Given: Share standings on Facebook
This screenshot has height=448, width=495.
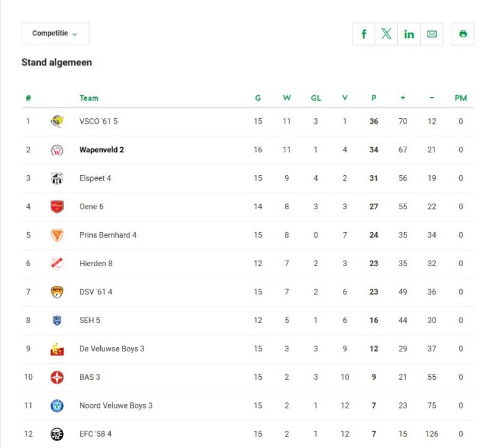Looking at the screenshot, I should tap(364, 34).
